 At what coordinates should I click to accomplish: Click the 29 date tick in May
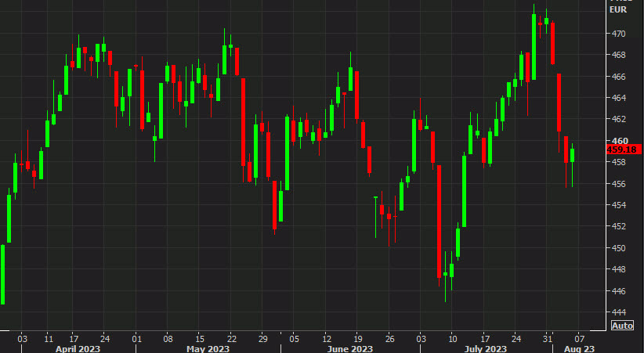click(x=263, y=339)
